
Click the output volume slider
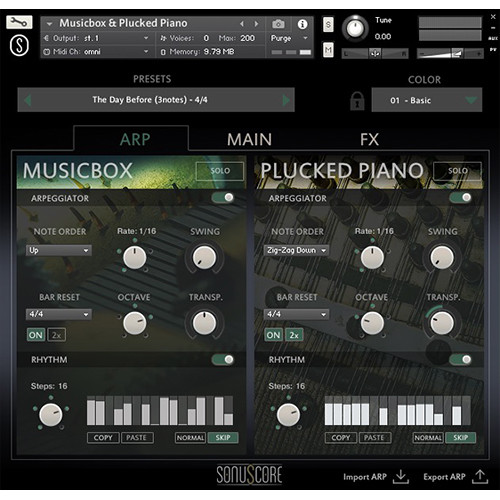[450, 53]
